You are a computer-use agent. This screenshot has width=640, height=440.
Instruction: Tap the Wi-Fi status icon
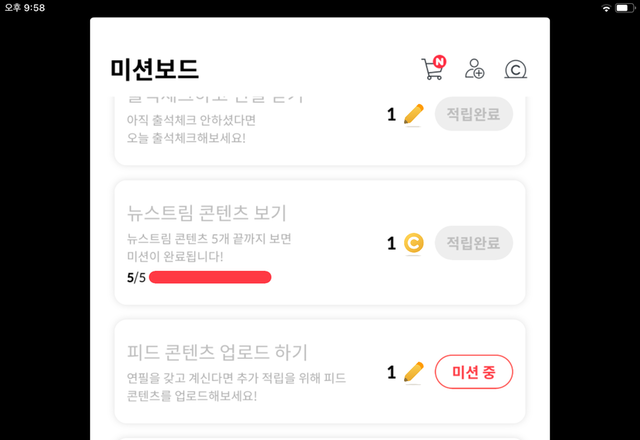pyautogui.click(x=605, y=8)
